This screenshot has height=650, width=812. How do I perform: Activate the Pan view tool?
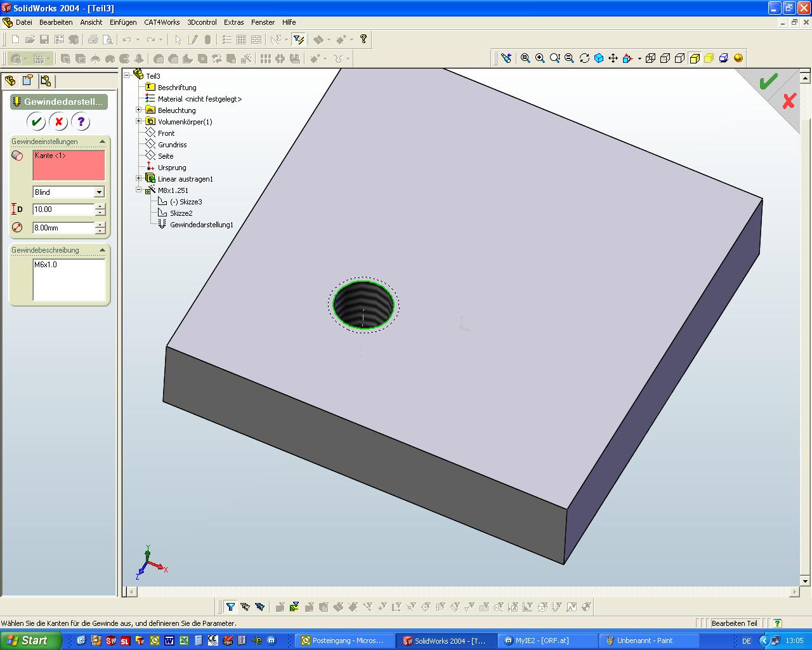click(x=613, y=58)
